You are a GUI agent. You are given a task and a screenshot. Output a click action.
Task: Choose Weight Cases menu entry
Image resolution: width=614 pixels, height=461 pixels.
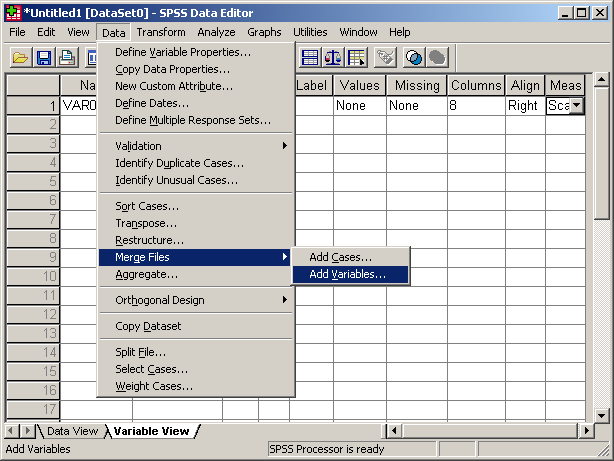point(195,386)
